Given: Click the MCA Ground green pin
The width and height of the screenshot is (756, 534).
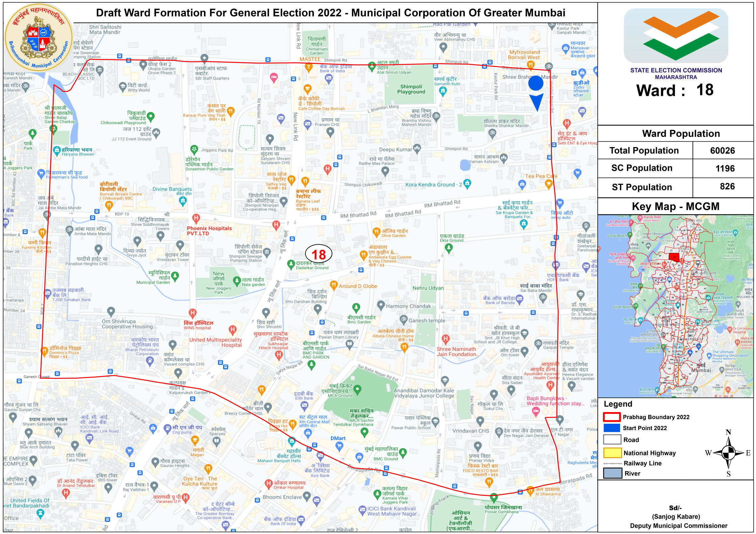Looking at the screenshot, I should 357,389.
